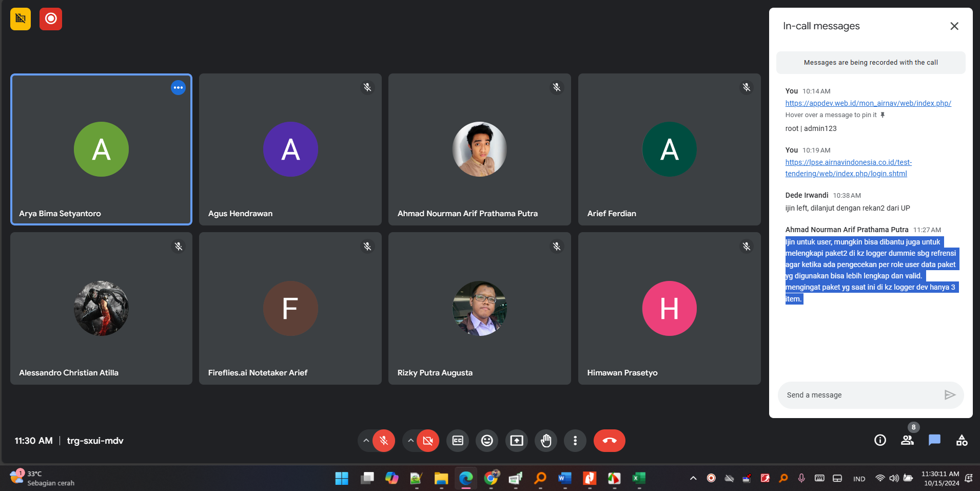Click the red recording indicator icon

(51, 19)
